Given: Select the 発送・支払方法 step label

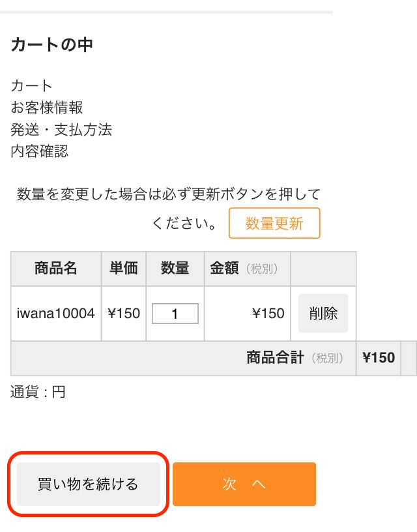Looking at the screenshot, I should 61,130.
